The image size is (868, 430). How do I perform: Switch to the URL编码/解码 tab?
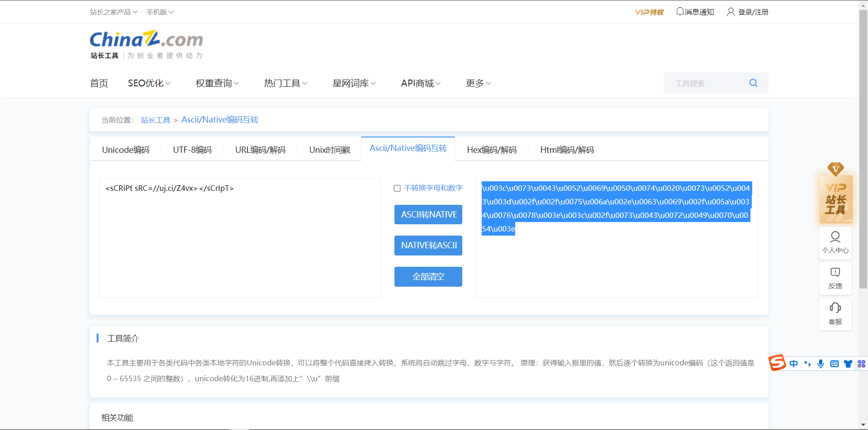[x=261, y=150]
